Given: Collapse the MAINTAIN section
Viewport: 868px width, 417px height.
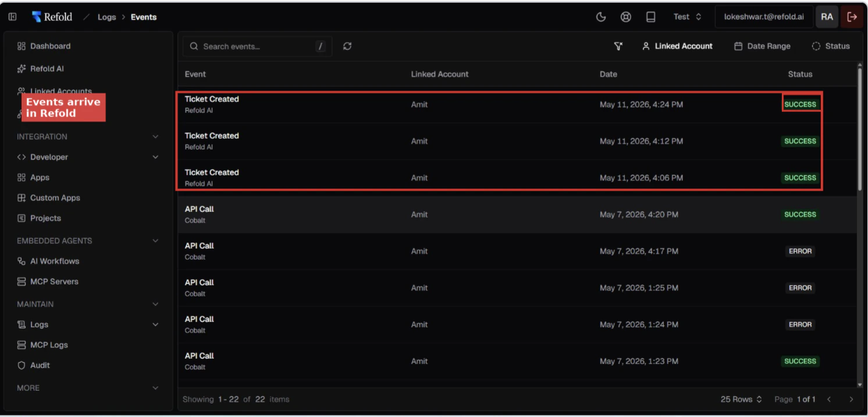Looking at the screenshot, I should click(x=155, y=304).
